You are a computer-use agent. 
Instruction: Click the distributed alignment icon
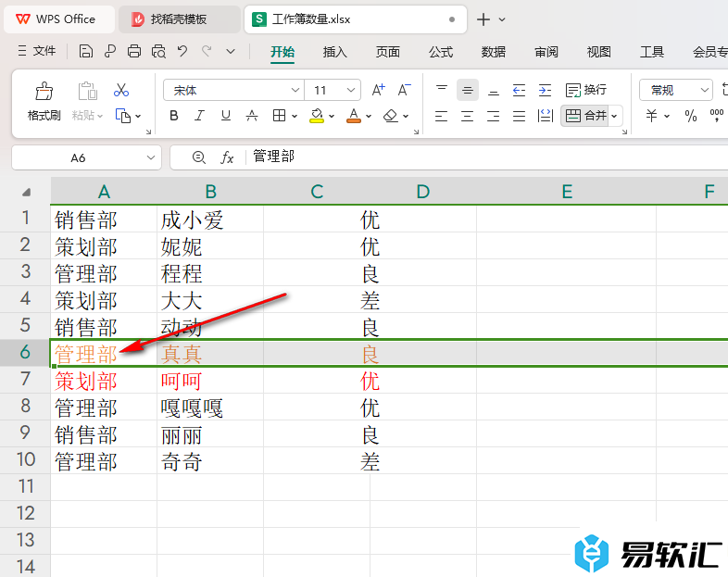coord(545,116)
